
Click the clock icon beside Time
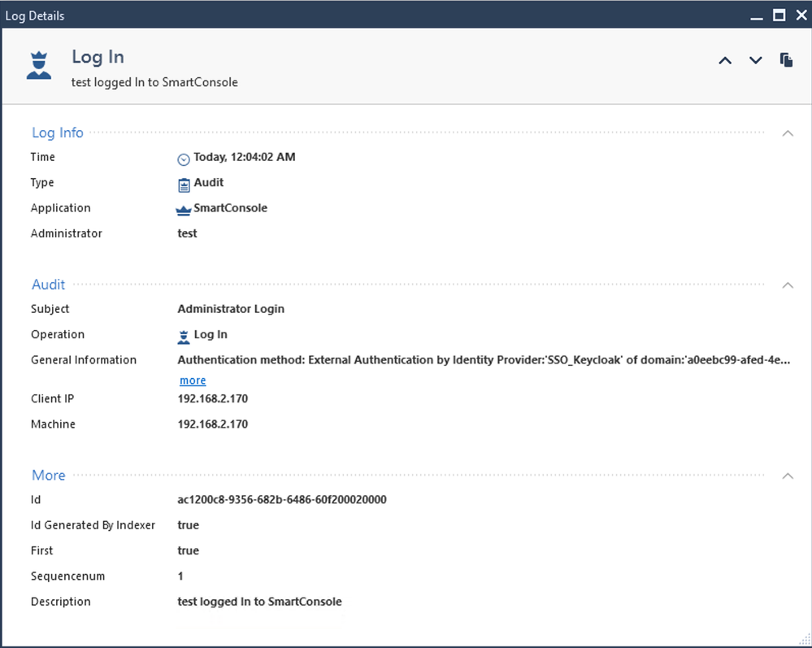click(x=184, y=159)
